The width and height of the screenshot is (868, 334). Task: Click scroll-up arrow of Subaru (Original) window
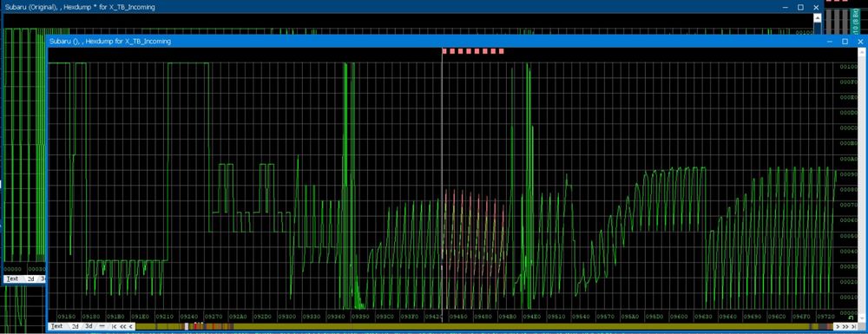tap(817, 17)
